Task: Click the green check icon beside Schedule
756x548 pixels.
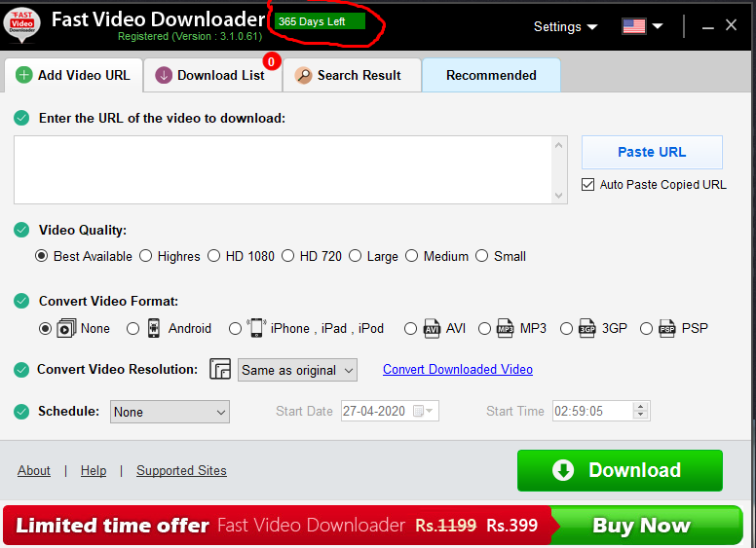Action: (x=21, y=411)
